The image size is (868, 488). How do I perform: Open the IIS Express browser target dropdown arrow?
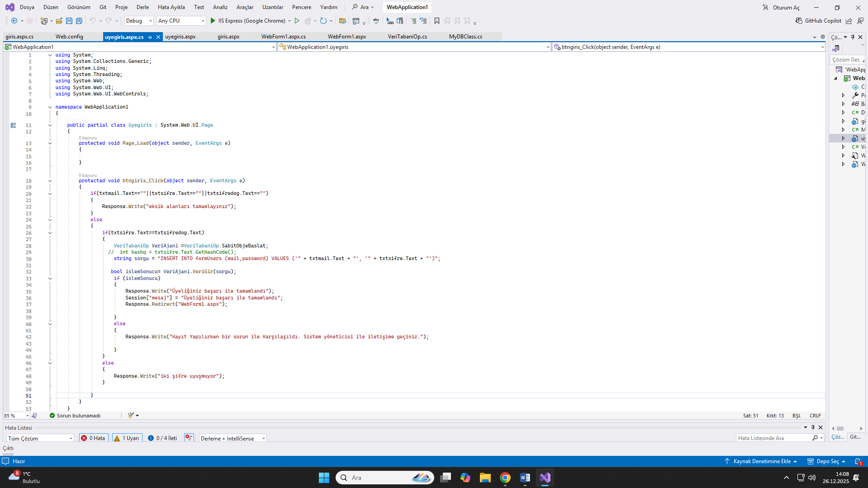(289, 21)
